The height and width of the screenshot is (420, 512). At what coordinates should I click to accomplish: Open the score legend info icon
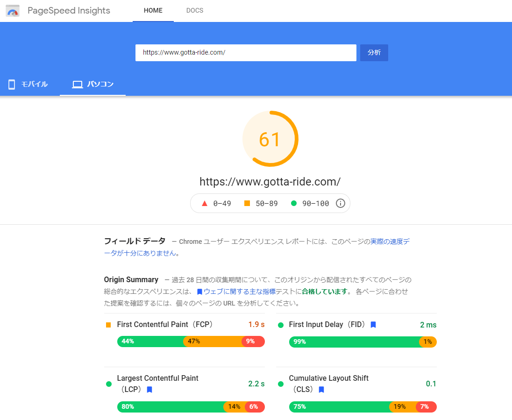pos(341,204)
